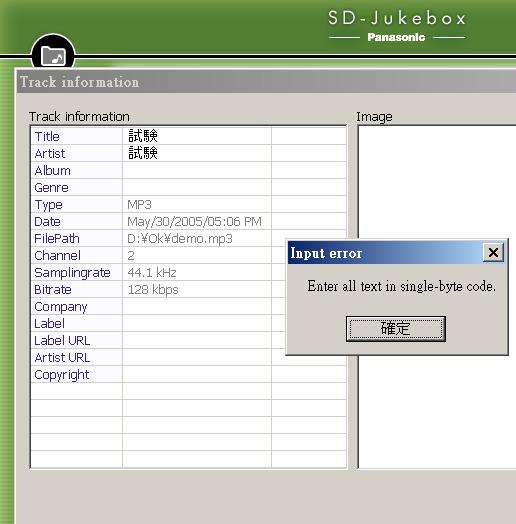Click the empty Company value field
This screenshot has width=516, height=524.
(x=197, y=307)
